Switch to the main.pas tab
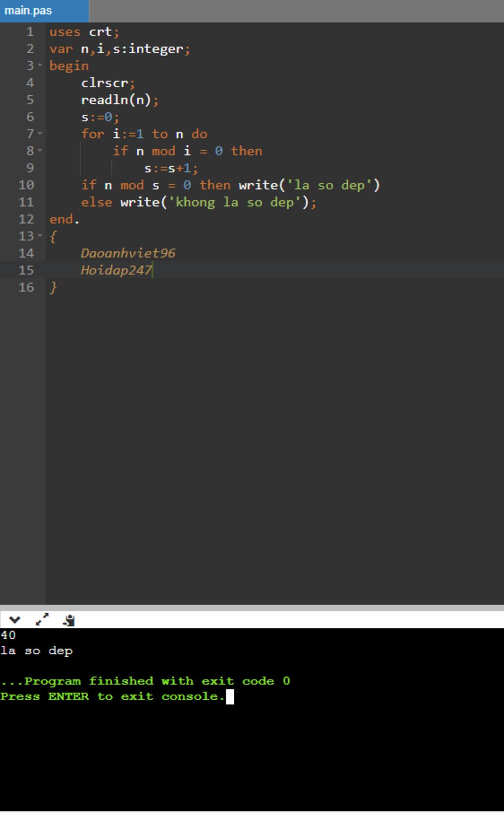This screenshot has height=813, width=504. (x=44, y=11)
